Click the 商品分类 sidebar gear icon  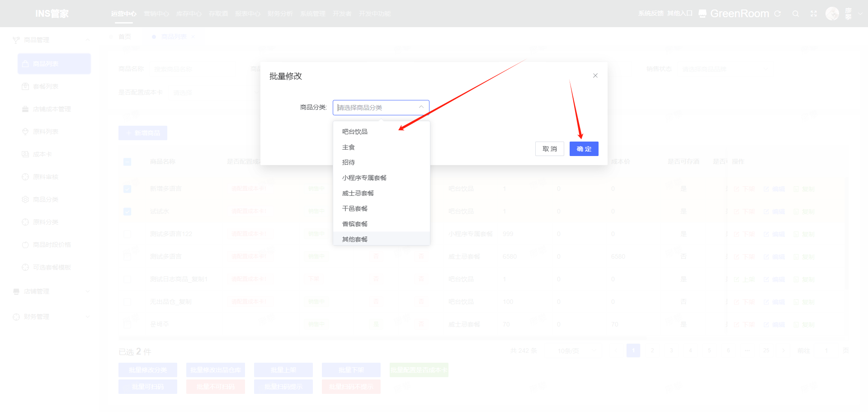point(25,199)
